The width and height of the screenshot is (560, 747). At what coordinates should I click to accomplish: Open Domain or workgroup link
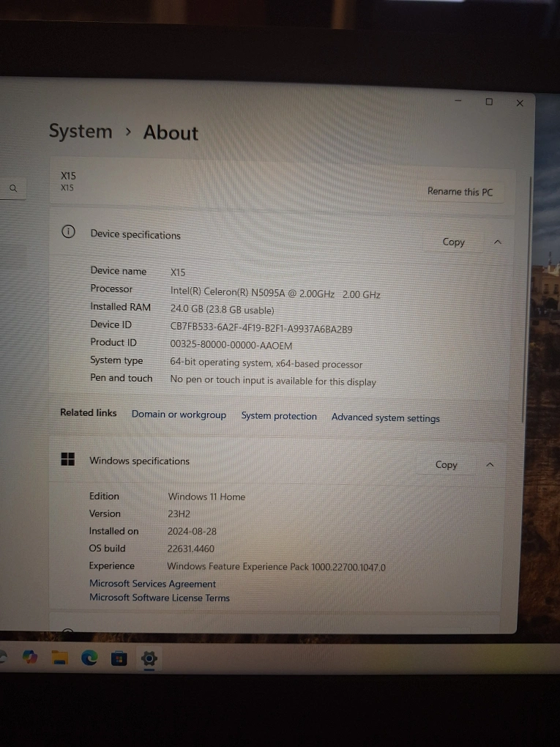(179, 415)
